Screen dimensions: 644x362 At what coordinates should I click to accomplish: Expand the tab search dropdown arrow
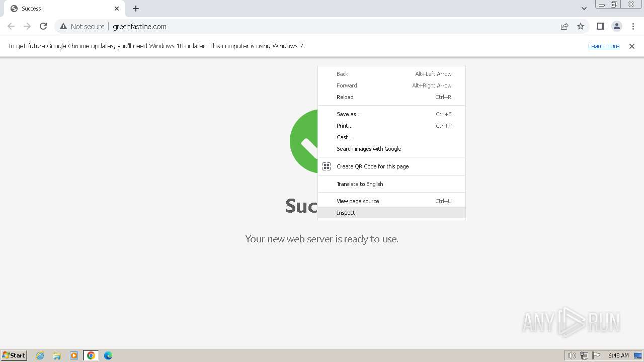click(584, 9)
